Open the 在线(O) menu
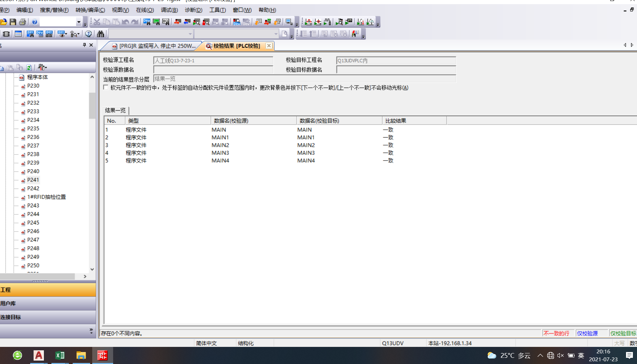Viewport: 637px width, 364px height. pos(145,10)
